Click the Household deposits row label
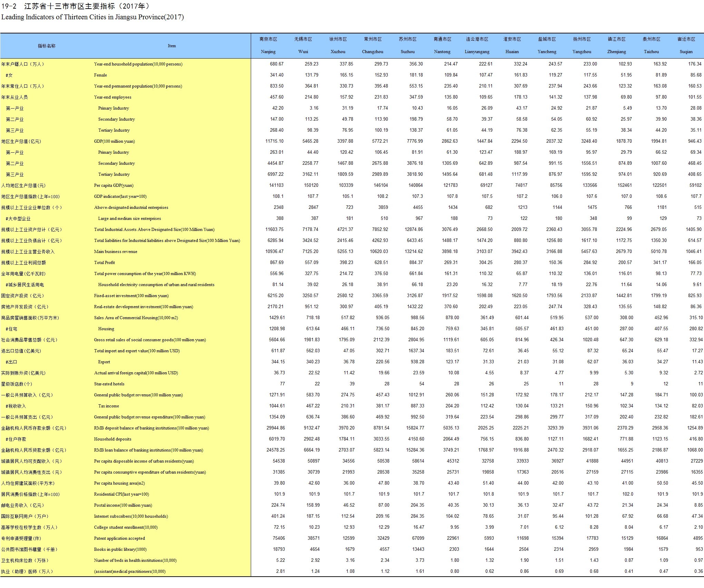The width and height of the screenshot is (704, 588). [x=112, y=439]
